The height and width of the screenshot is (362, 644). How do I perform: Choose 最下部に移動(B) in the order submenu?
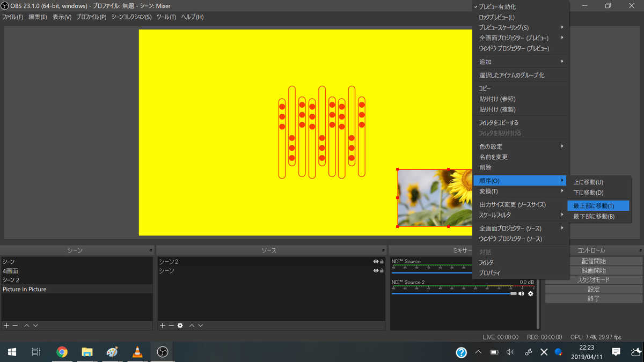pos(598,217)
